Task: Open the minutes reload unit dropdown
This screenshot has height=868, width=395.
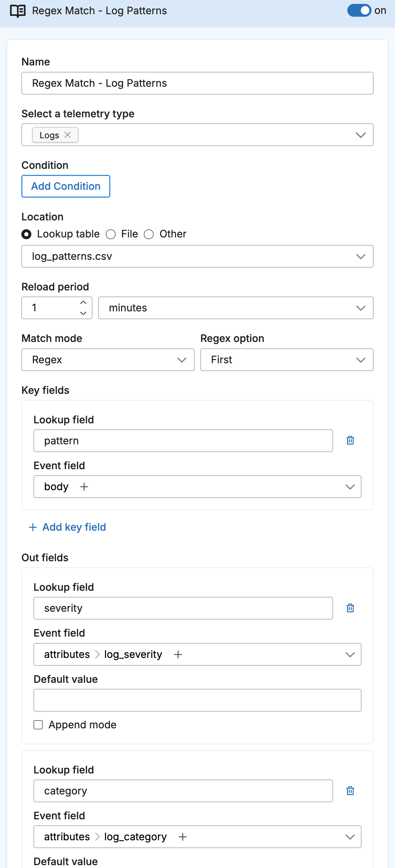Action: [236, 308]
